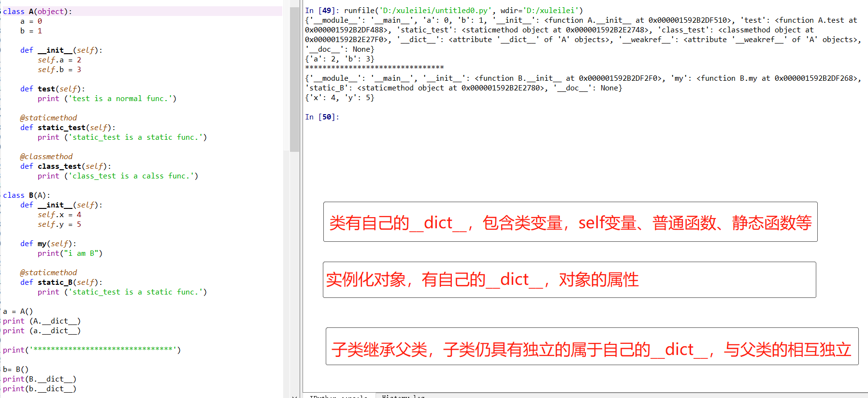Click the 'a = A()' instantiation line
Screen dimensions: 868x398
(x=18, y=311)
